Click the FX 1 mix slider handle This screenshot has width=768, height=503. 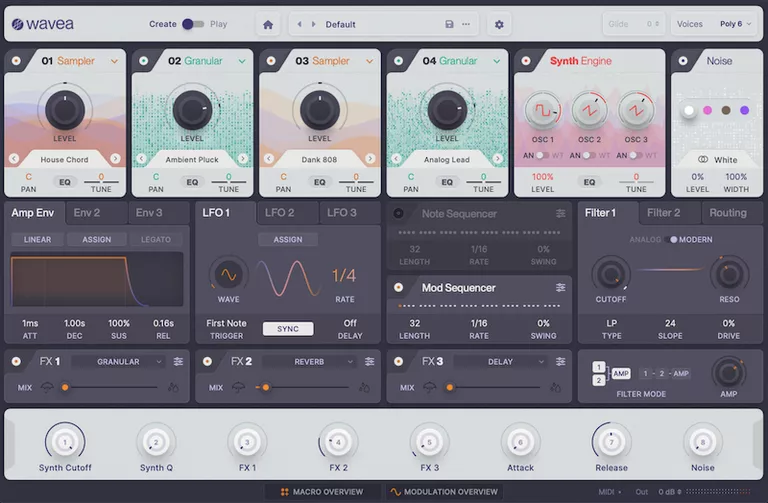[x=65, y=387]
